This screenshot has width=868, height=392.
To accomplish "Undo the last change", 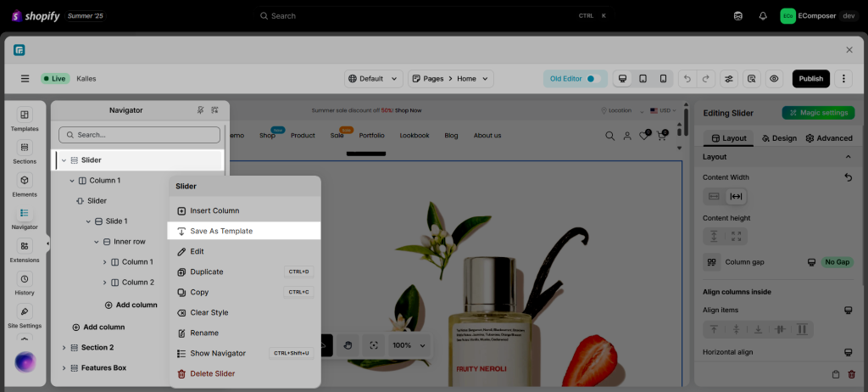I will click(x=687, y=79).
